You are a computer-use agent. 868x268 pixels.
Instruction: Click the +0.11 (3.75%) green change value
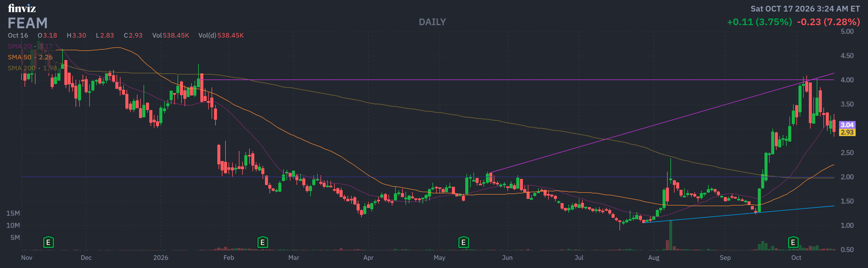(x=759, y=22)
